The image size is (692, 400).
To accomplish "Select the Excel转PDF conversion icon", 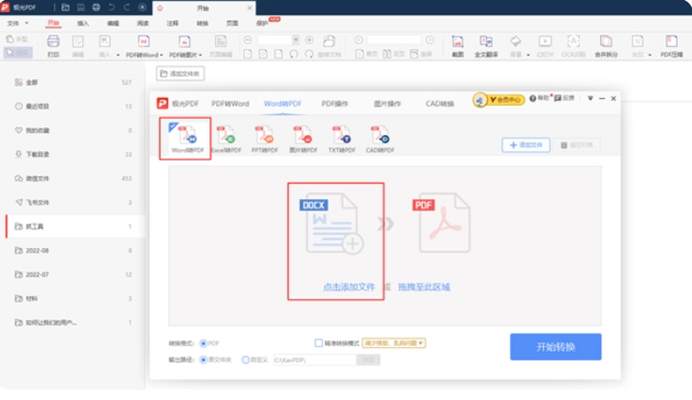I will tap(225, 137).
